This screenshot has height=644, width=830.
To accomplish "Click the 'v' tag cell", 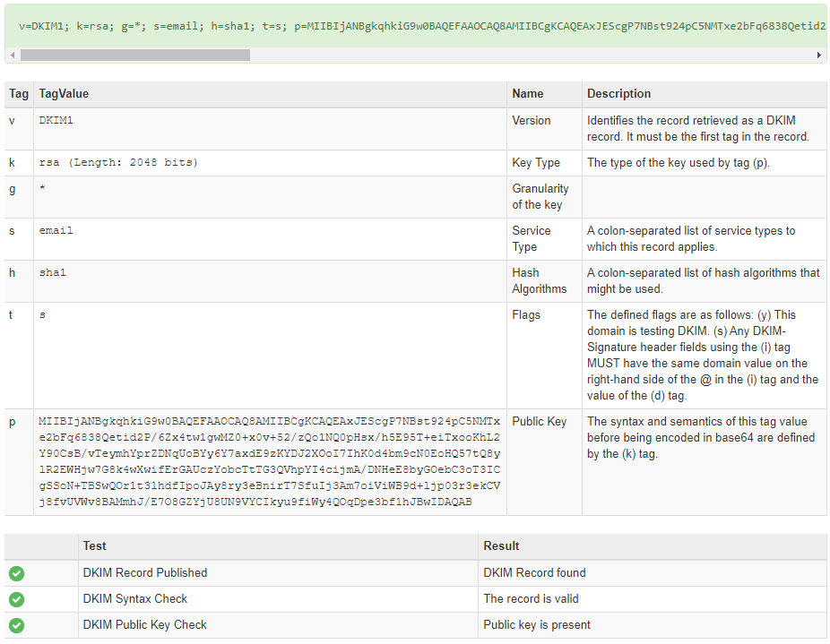I will [x=13, y=121].
